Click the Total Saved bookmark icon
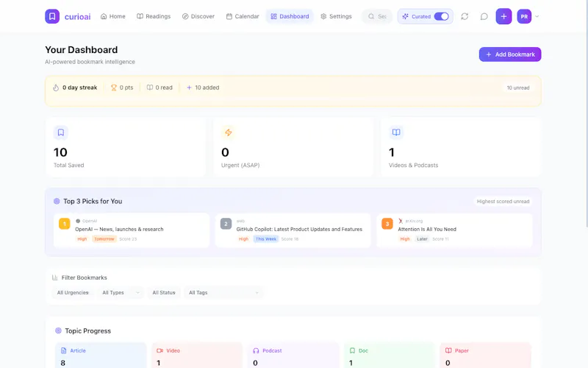The height and width of the screenshot is (368, 588). coord(61,132)
